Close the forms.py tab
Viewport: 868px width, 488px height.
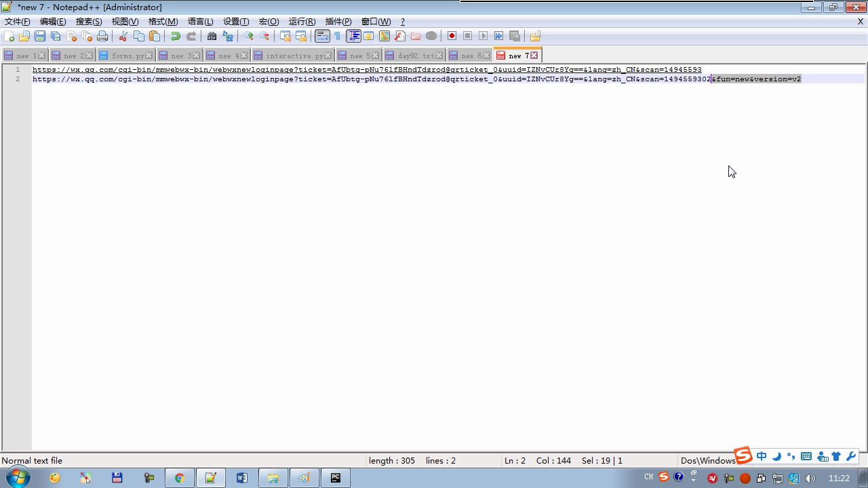tap(149, 56)
